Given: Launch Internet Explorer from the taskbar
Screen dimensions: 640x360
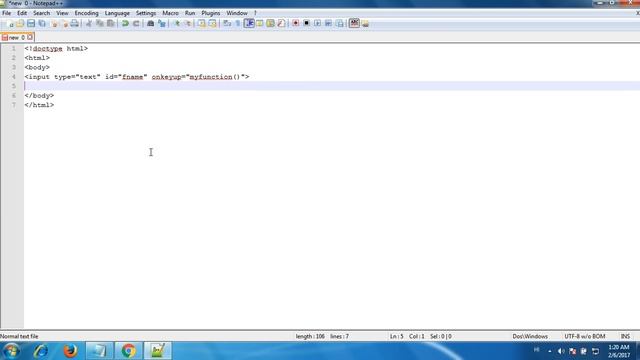Looking at the screenshot, I should click(x=40, y=351).
